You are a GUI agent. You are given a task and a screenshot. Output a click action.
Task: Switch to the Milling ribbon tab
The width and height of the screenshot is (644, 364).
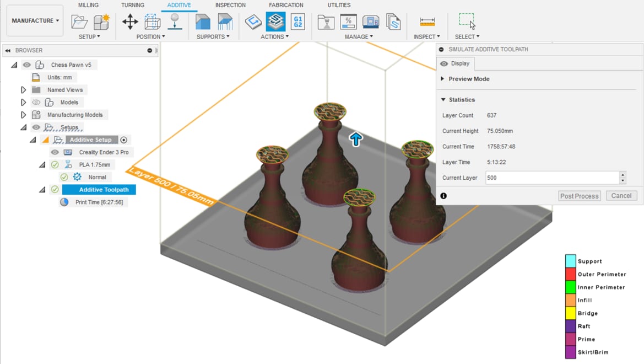88,5
